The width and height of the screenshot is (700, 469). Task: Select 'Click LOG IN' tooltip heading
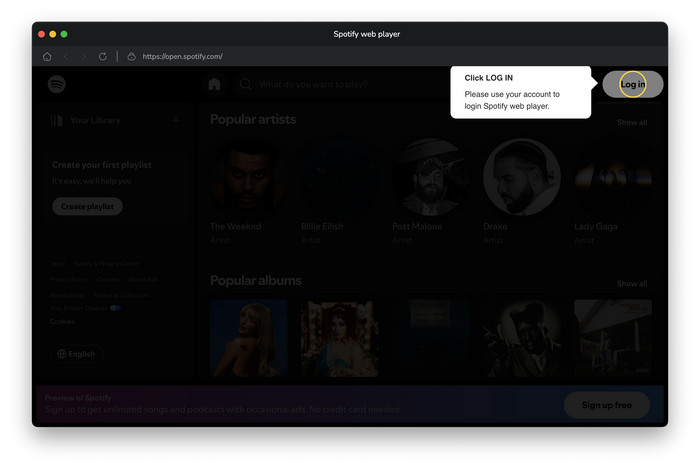click(x=488, y=78)
